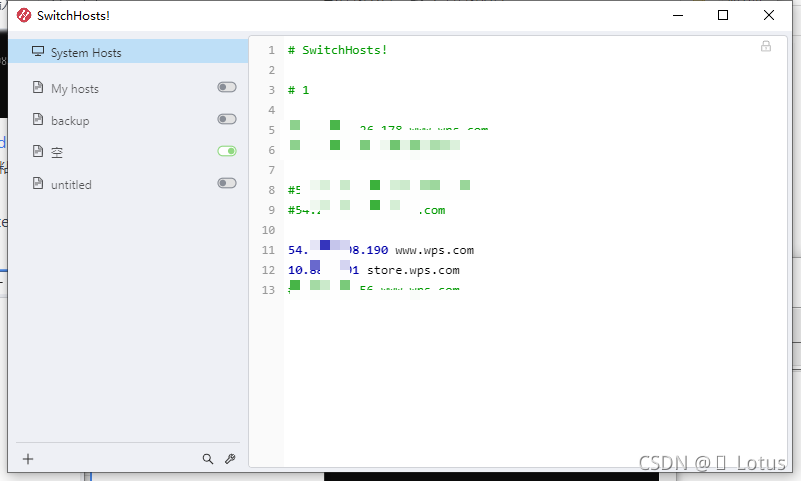Click the www.wps.com entry on line 11
Image resolution: width=801 pixels, height=481 pixels.
[x=435, y=250]
